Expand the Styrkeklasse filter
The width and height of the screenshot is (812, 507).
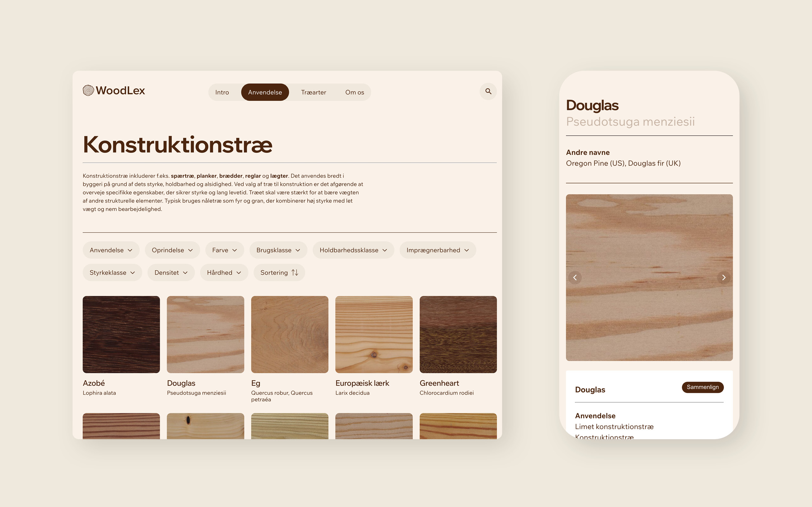point(112,273)
